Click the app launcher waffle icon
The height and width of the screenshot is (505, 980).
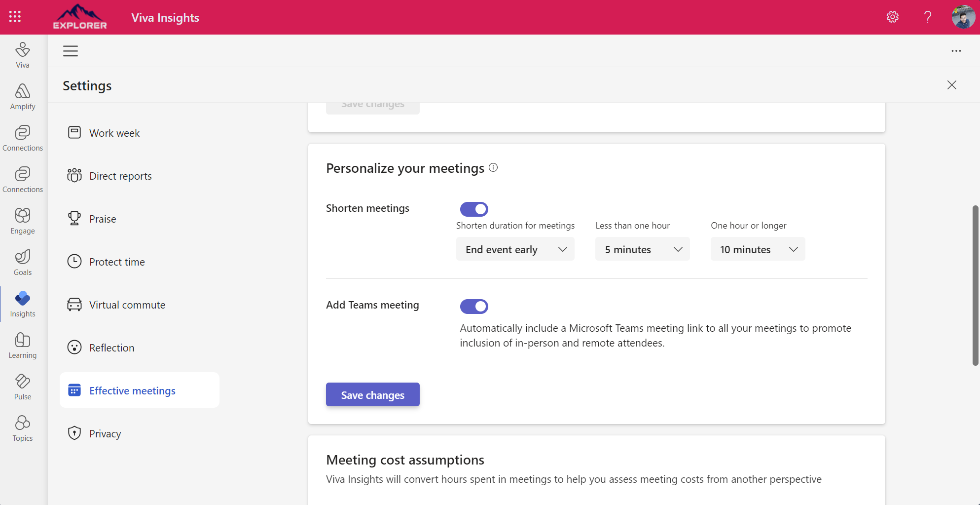[14, 16]
